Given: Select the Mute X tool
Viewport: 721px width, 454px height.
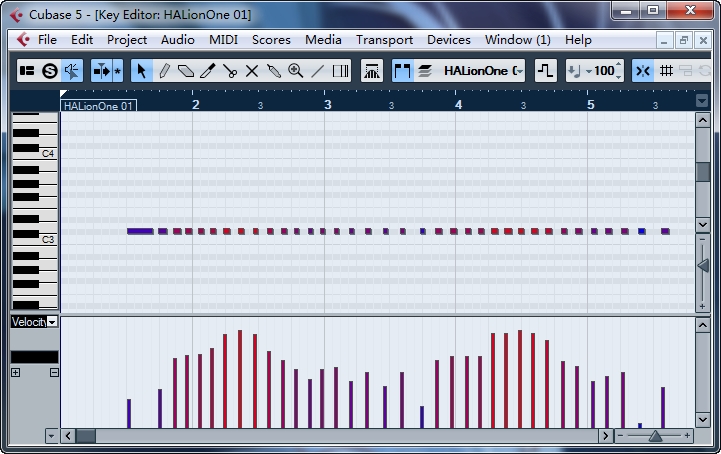Looking at the screenshot, I should [252, 71].
